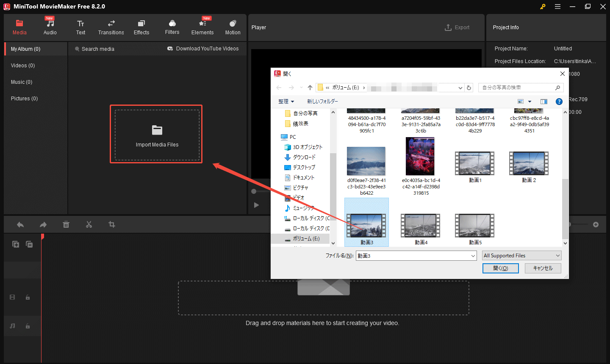Click the Undo arrow in timeline toolbar
Image resolution: width=610 pixels, height=364 pixels.
20,225
